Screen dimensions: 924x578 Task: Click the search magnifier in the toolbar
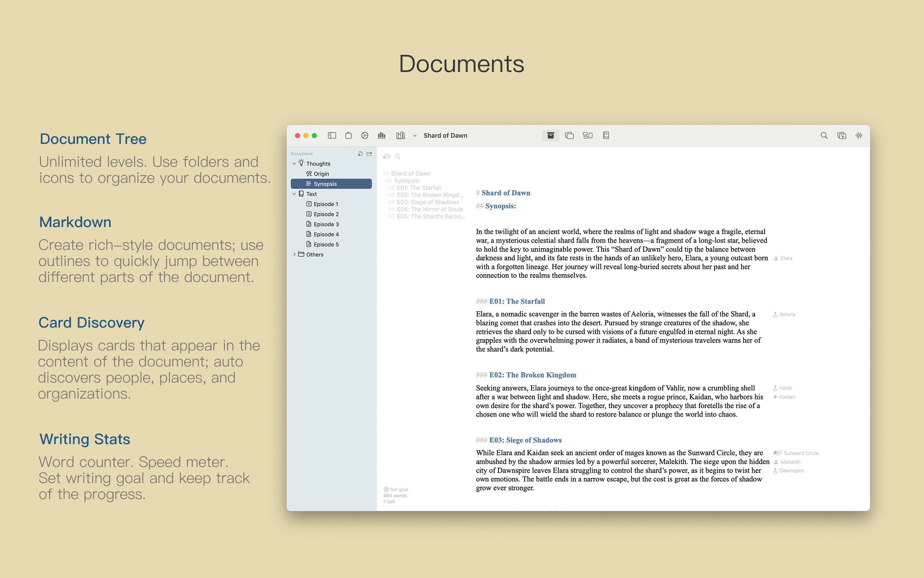click(824, 135)
